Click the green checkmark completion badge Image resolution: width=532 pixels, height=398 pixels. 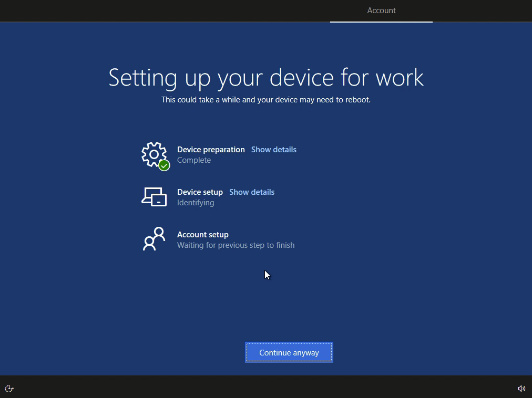(164, 165)
